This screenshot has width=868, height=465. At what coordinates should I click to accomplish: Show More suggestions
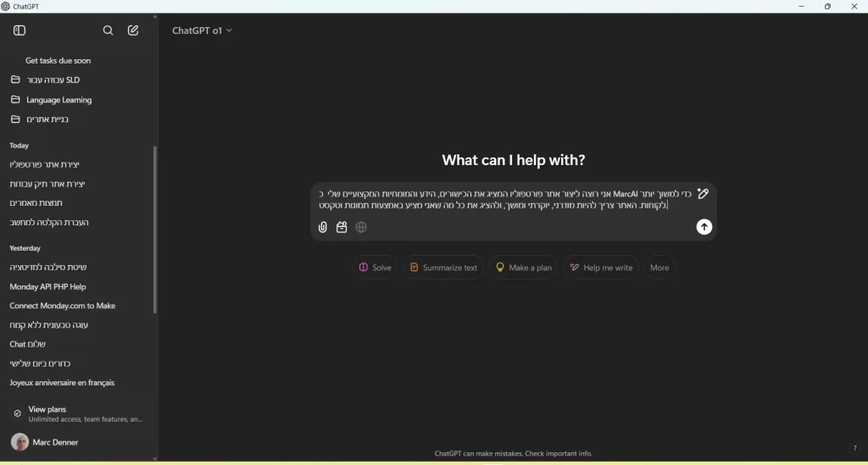tap(659, 268)
